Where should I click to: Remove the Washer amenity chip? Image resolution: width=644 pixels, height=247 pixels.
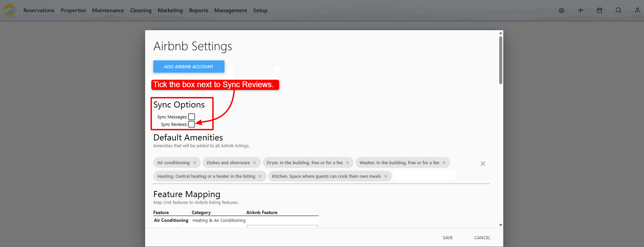pyautogui.click(x=444, y=163)
